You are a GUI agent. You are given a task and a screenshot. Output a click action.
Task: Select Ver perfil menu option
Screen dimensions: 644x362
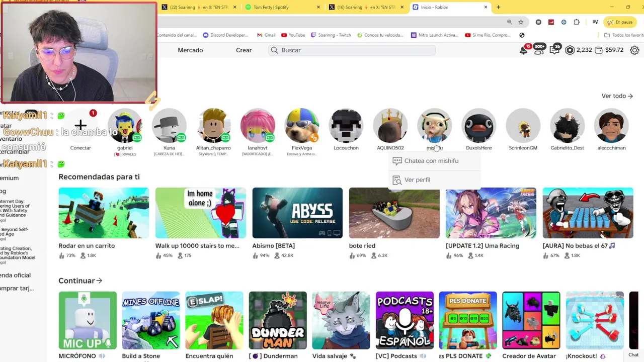click(x=434, y=179)
